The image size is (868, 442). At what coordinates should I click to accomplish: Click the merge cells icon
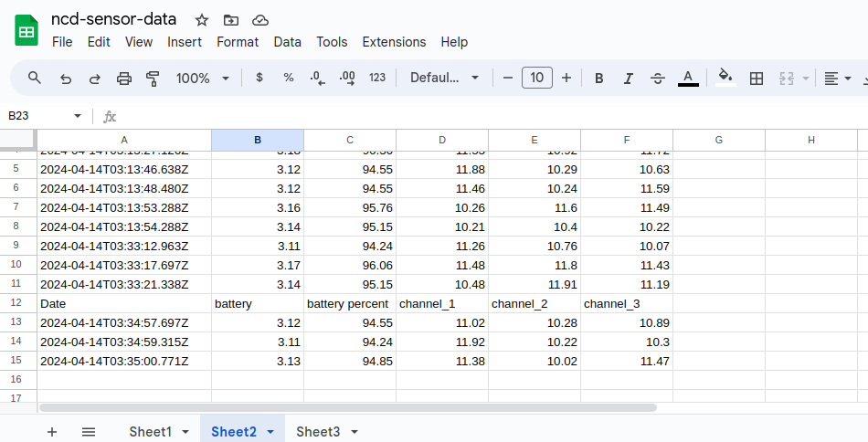[787, 79]
